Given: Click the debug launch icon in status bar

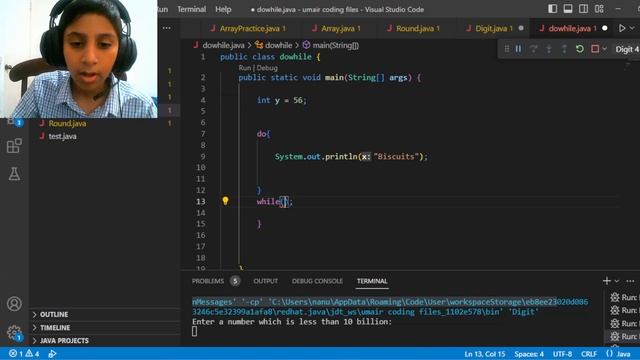Looking at the screenshot, I should coord(52,353).
